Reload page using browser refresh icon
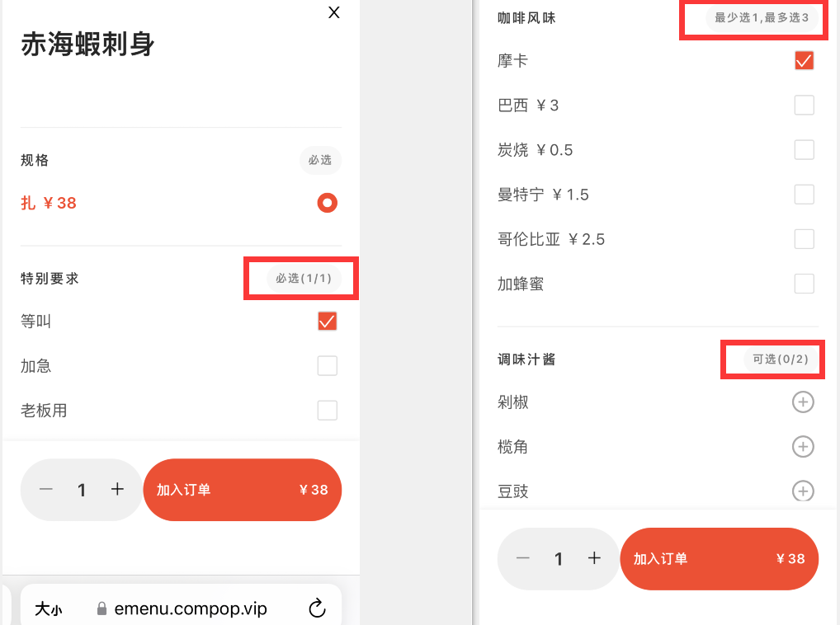Viewport: 840px width, 625px height. pyautogui.click(x=317, y=608)
